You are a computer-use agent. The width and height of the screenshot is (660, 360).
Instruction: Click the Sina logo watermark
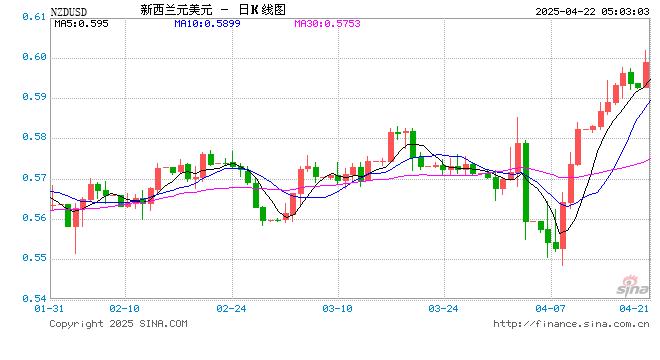coord(633,285)
